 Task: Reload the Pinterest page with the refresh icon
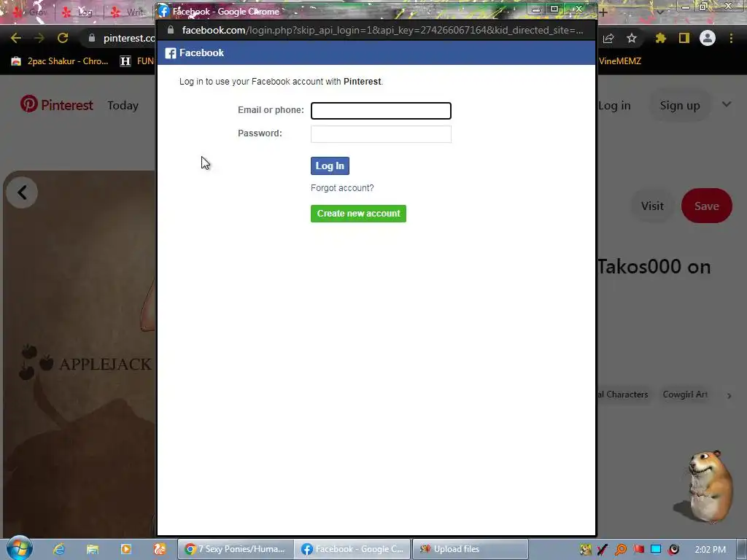pyautogui.click(x=63, y=38)
